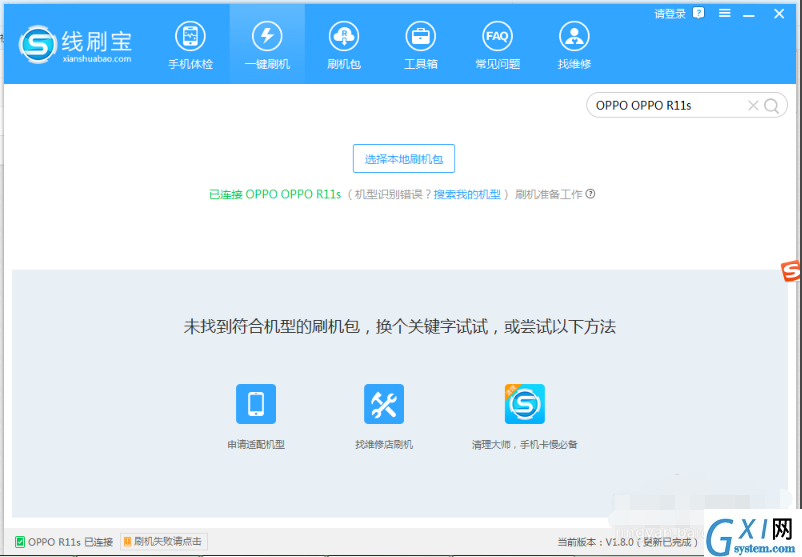Close the 线刷宝 window

point(778,14)
